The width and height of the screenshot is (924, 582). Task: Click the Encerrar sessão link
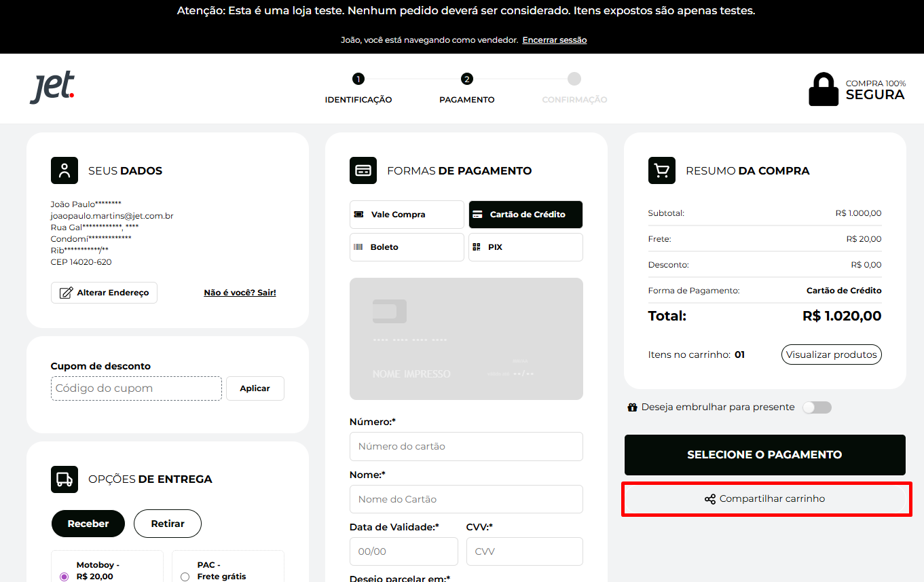[554, 40]
